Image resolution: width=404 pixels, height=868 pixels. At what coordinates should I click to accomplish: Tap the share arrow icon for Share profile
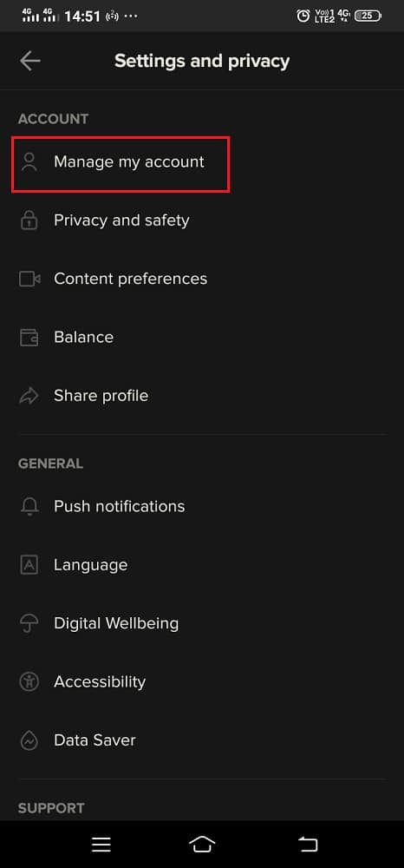pyautogui.click(x=29, y=396)
